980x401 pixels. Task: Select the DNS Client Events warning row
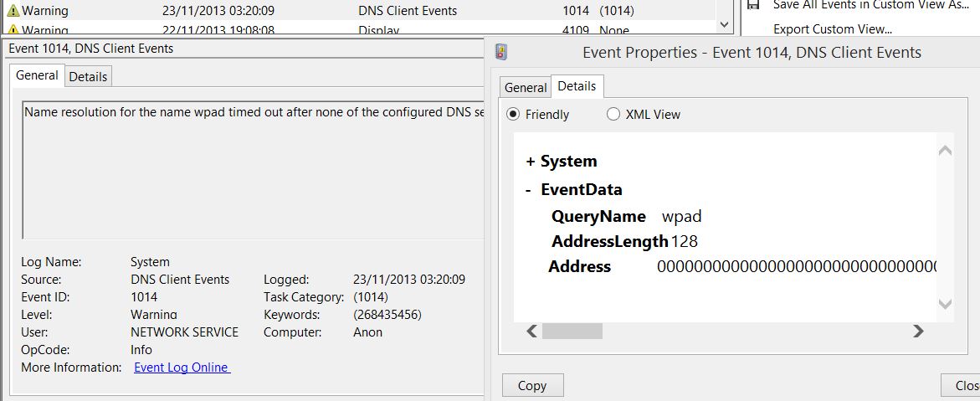360,11
